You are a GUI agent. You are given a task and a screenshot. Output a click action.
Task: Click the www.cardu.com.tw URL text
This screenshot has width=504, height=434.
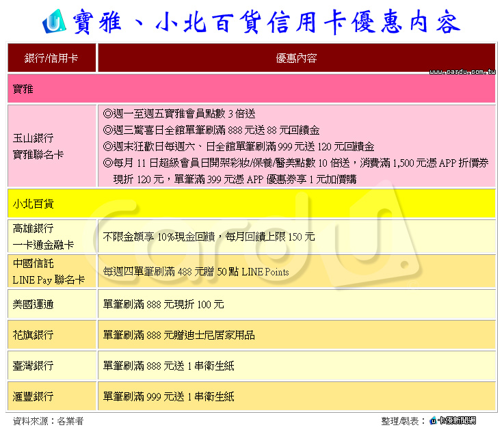pyautogui.click(x=462, y=72)
